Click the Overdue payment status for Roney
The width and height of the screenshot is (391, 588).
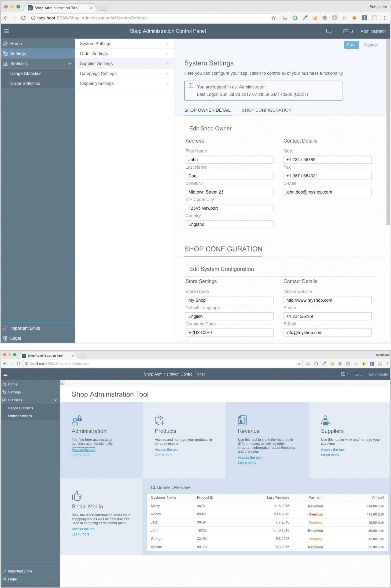tap(315, 514)
